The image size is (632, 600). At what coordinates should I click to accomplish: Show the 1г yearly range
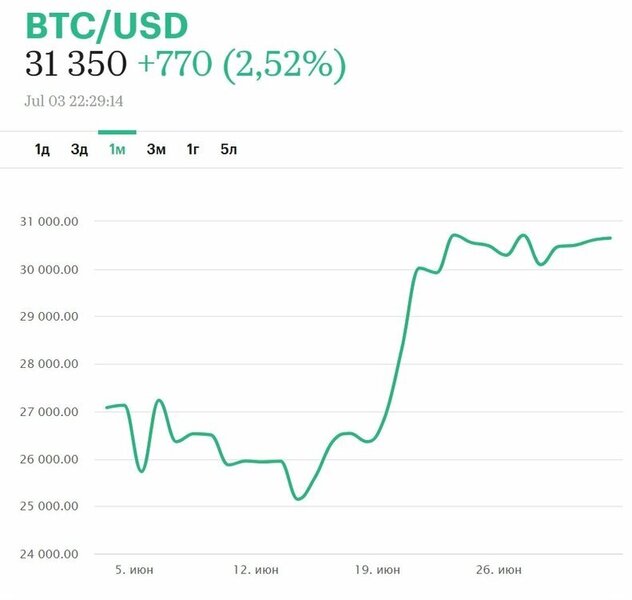(x=193, y=150)
